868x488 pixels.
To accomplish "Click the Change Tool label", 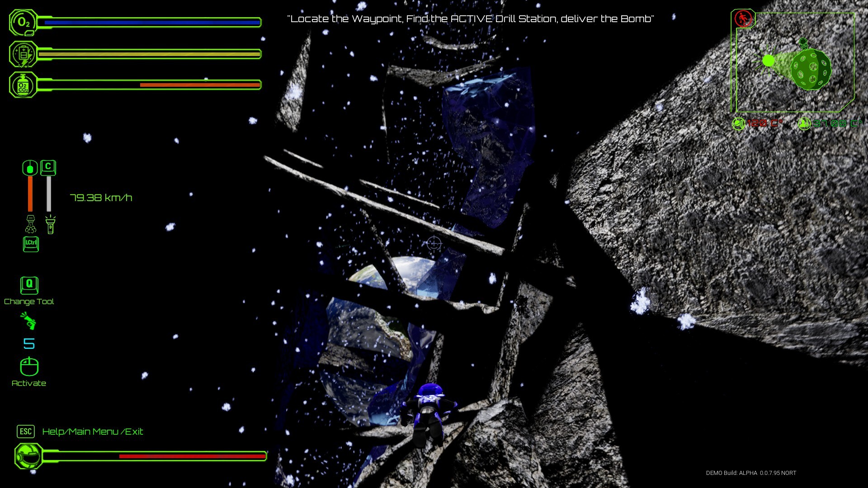I will 29,301.
